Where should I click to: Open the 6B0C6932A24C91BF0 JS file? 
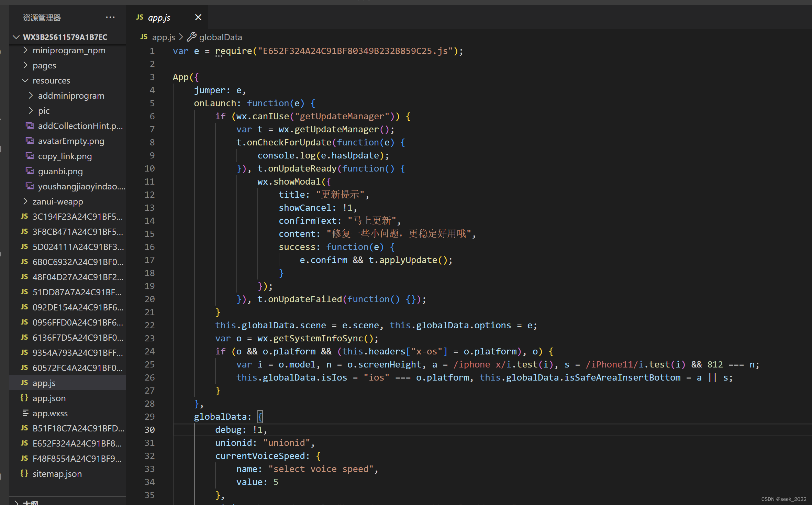click(68, 262)
